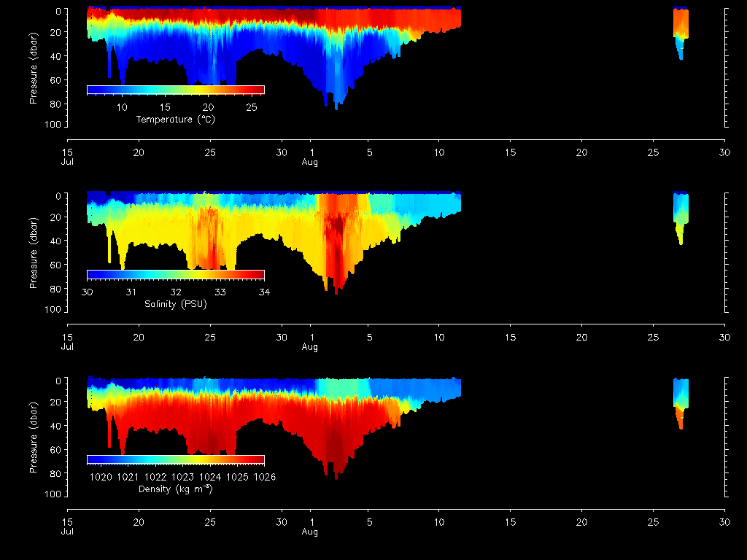Click the 1020 tick on density color bar
This screenshot has width=747, height=560.
point(101,477)
